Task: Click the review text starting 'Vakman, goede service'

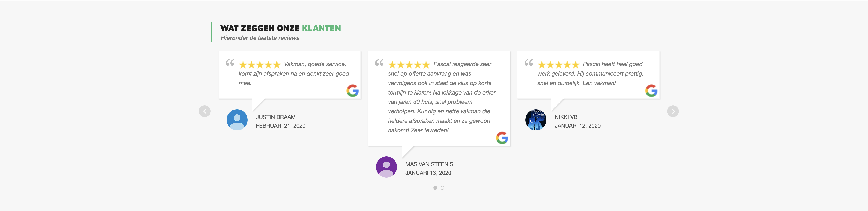Action: coord(294,73)
